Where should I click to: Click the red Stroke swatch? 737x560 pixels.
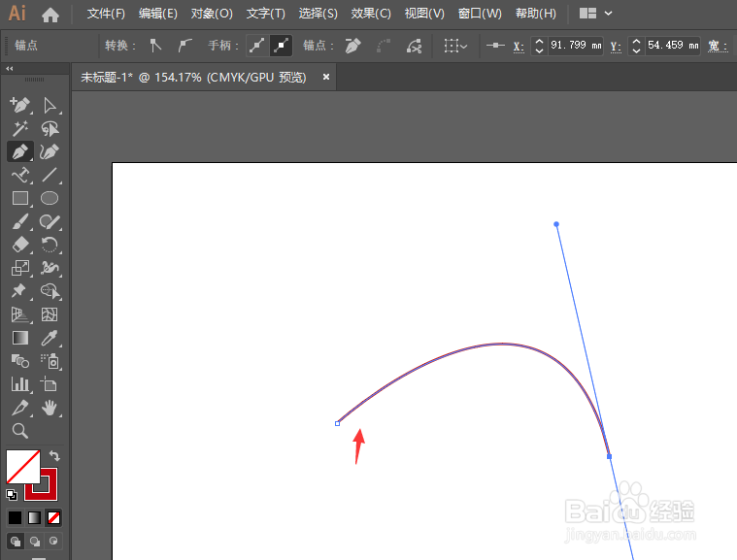click(49, 491)
